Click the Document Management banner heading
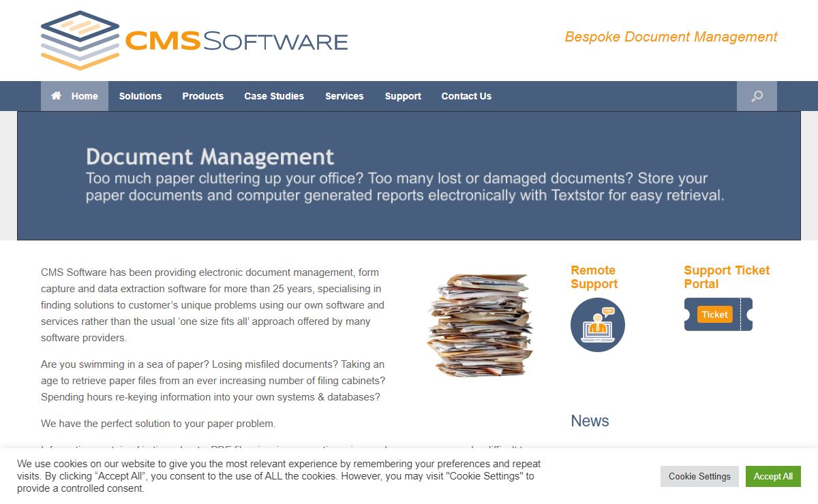This screenshot has height=504, width=818. [x=210, y=157]
